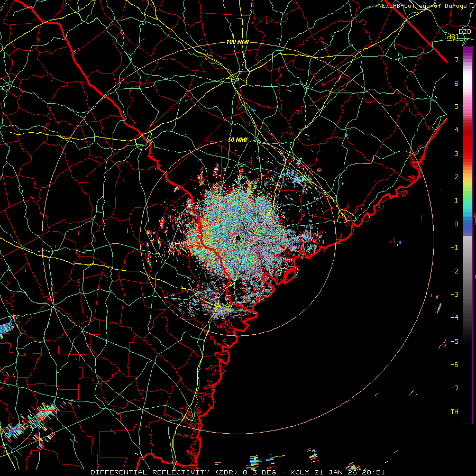Click the "5" value on the color scale
The image size is (476, 476).
click(x=456, y=106)
